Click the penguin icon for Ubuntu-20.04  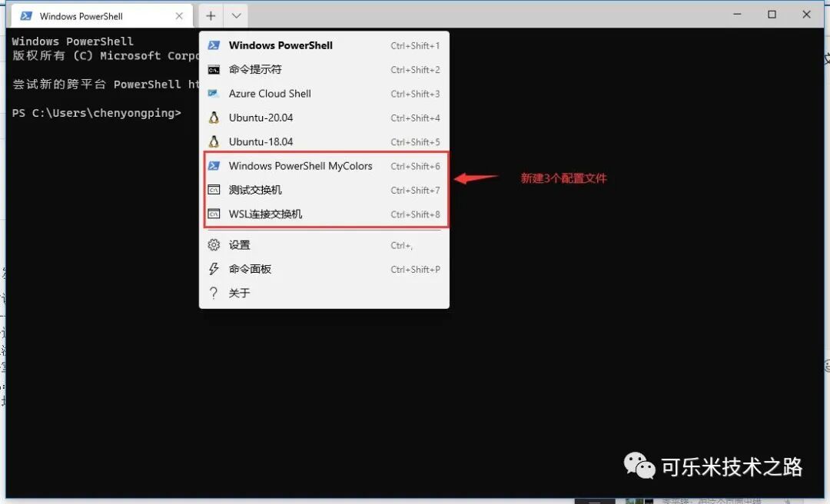point(214,118)
